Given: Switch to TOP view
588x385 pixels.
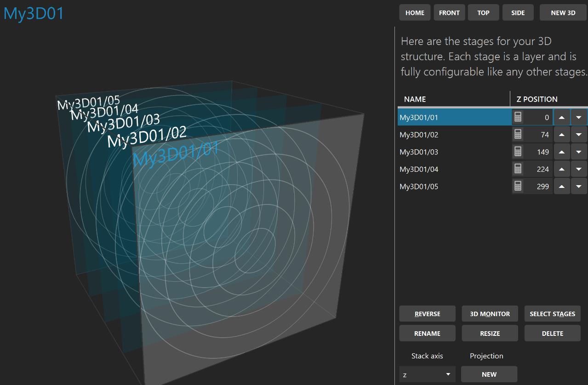Looking at the screenshot, I should point(483,13).
